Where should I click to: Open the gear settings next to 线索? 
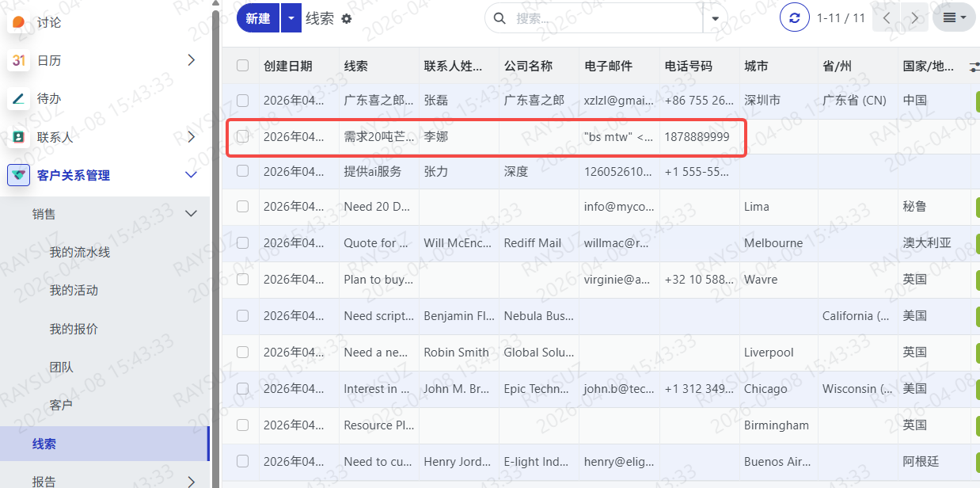[346, 18]
